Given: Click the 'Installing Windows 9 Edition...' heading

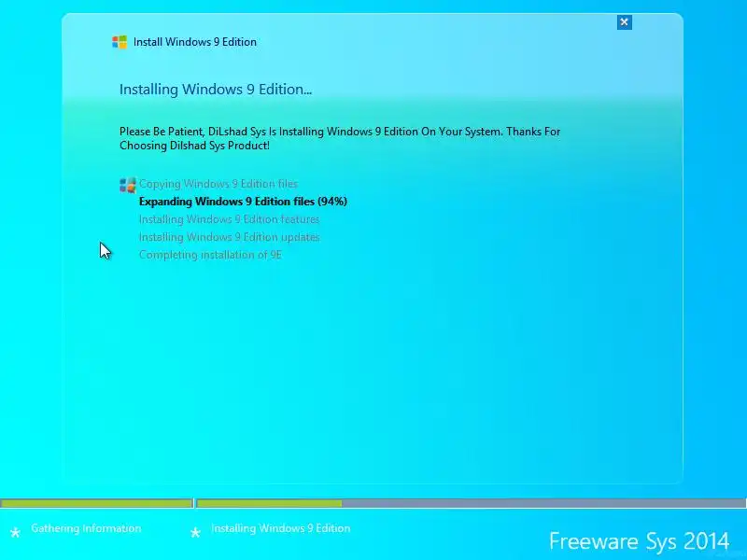Looking at the screenshot, I should 216,89.
